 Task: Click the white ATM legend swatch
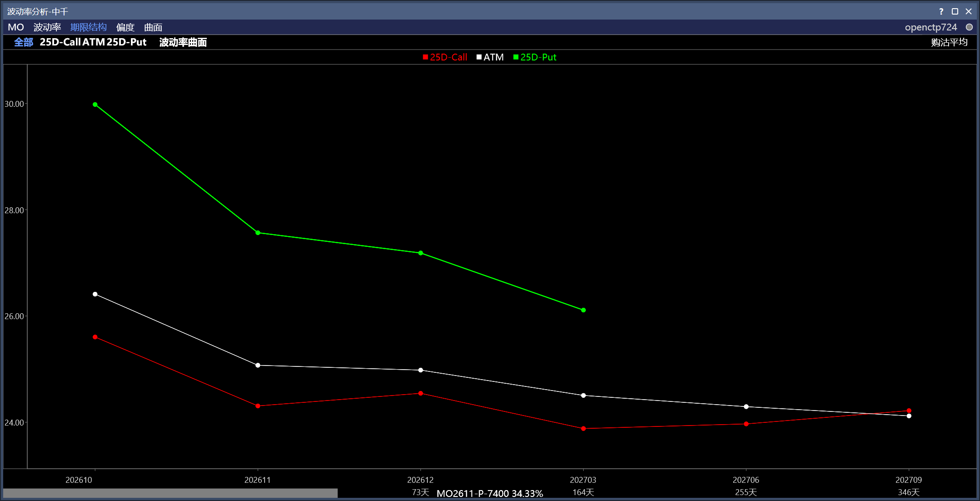479,57
